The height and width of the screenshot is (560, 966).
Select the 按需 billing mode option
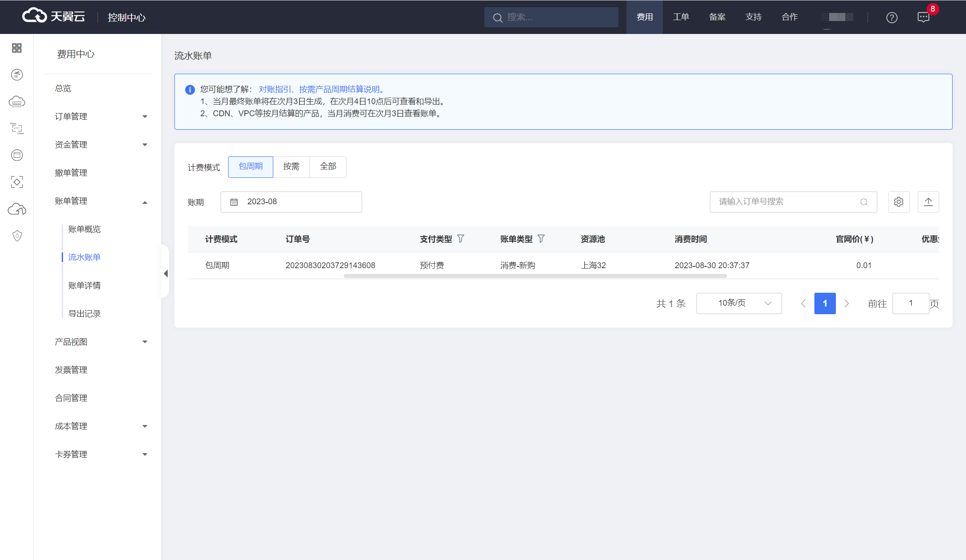pyautogui.click(x=291, y=167)
